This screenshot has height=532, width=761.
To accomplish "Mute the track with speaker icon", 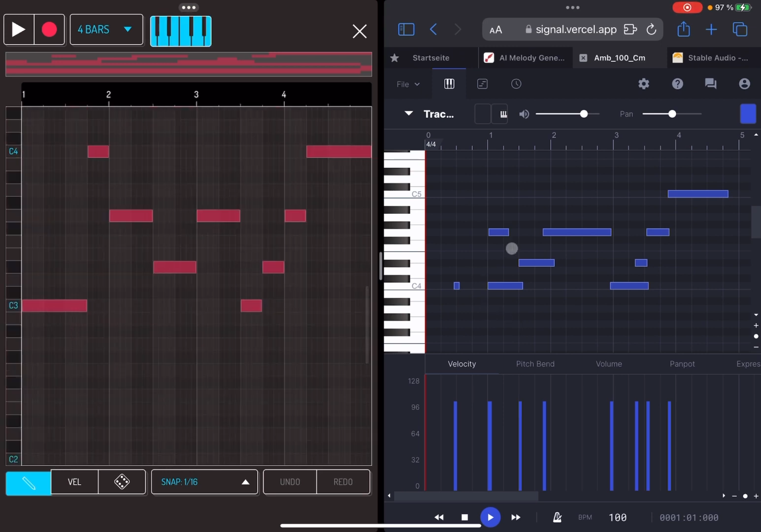I will coord(524,114).
